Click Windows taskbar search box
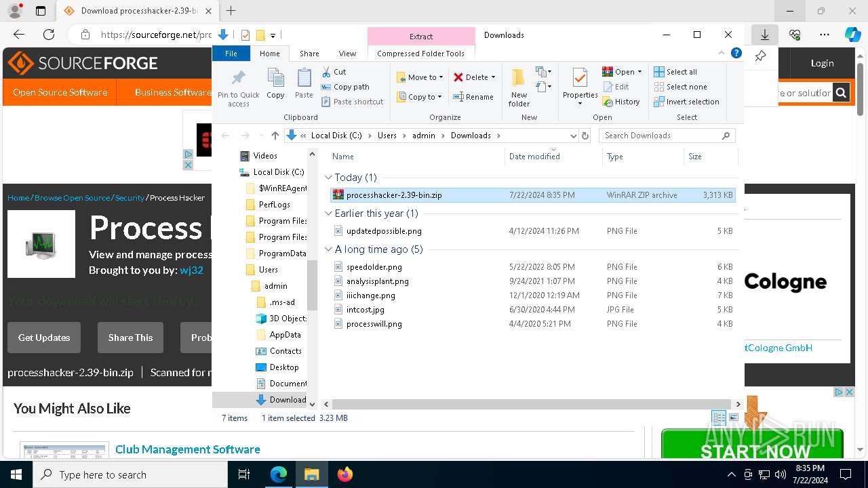Screen dimensions: 868x488 (130, 474)
